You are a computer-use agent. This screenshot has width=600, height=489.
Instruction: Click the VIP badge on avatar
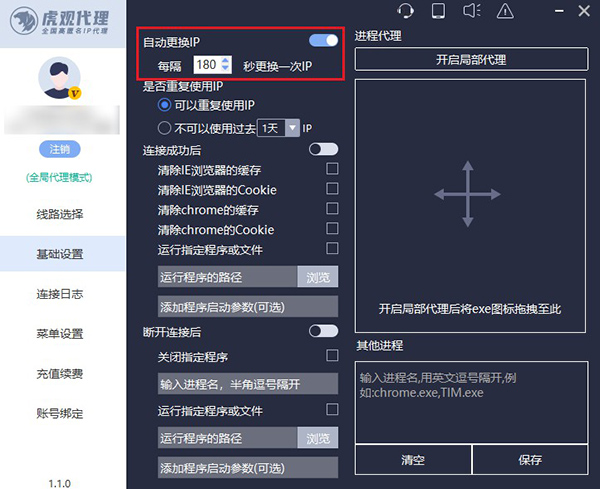pyautogui.click(x=75, y=93)
